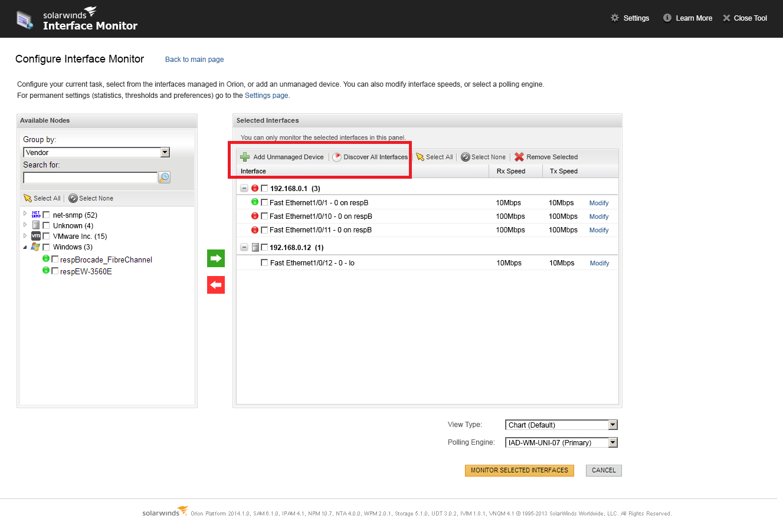
Task: Click red status icon of node 192.168.0.1
Action: [x=255, y=188]
